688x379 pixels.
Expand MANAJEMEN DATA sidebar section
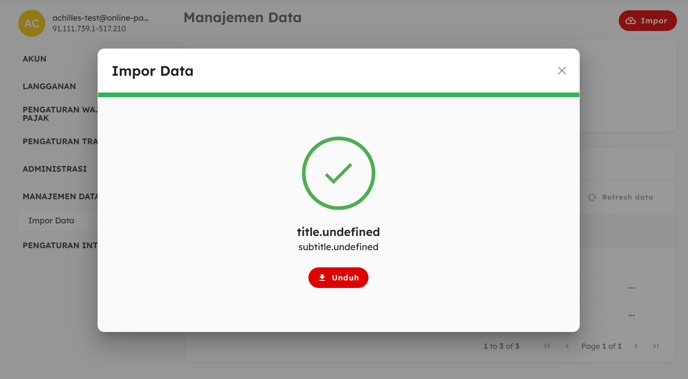pos(60,197)
